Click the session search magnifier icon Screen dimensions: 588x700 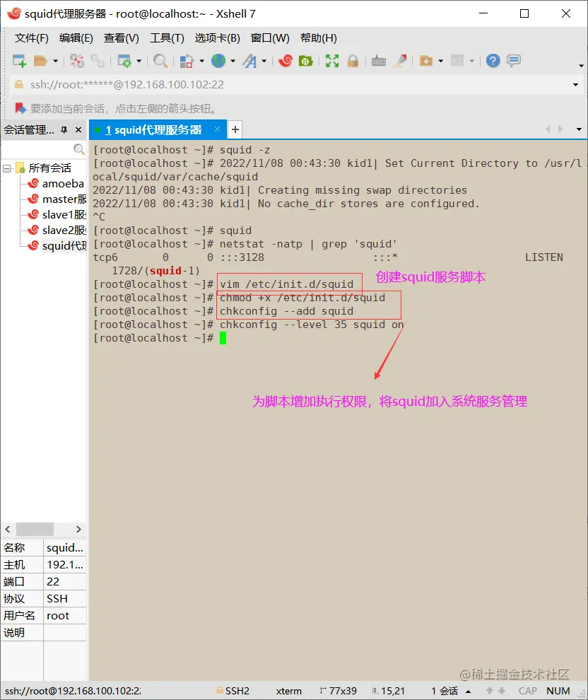click(x=79, y=148)
